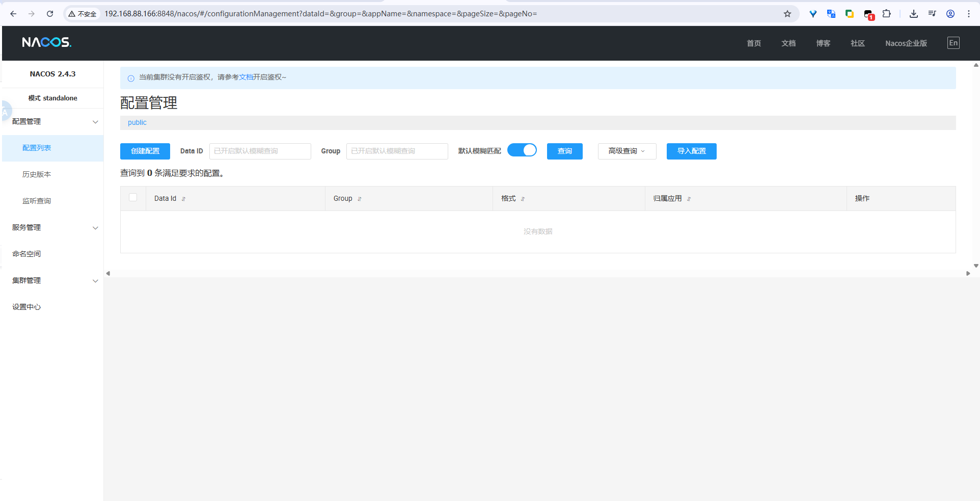Follow the 文档 link in notice banner
980x501 pixels.
point(246,77)
